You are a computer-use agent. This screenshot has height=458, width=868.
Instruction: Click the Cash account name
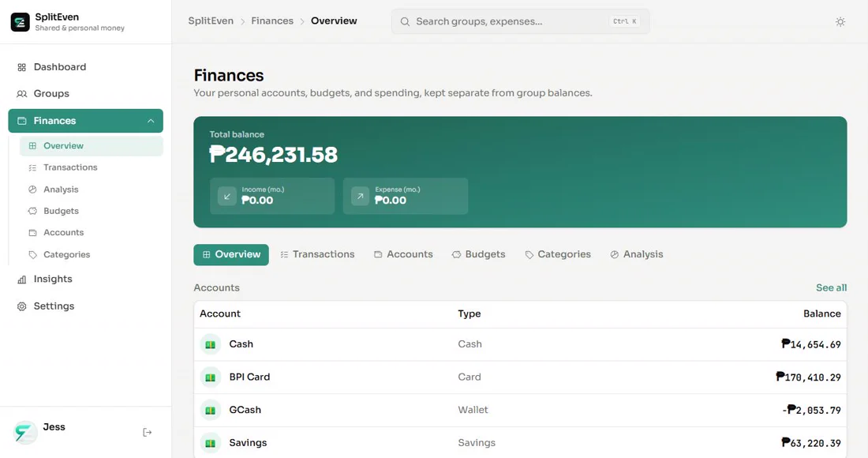241,344
